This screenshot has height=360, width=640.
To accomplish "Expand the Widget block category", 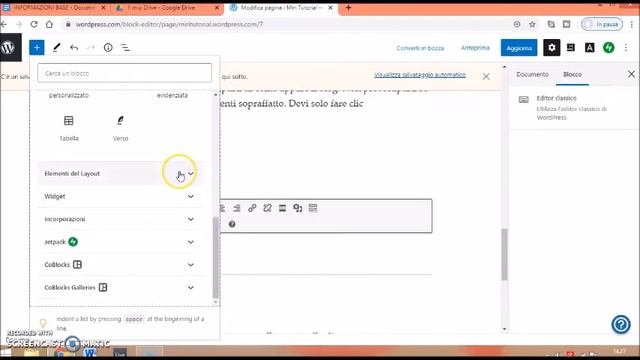I will click(121, 196).
